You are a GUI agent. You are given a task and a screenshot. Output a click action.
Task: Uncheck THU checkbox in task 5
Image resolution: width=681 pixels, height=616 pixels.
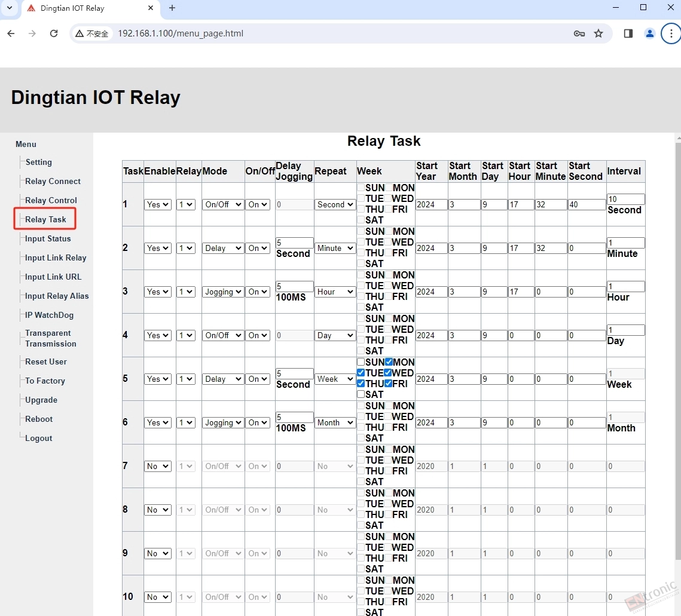click(361, 384)
